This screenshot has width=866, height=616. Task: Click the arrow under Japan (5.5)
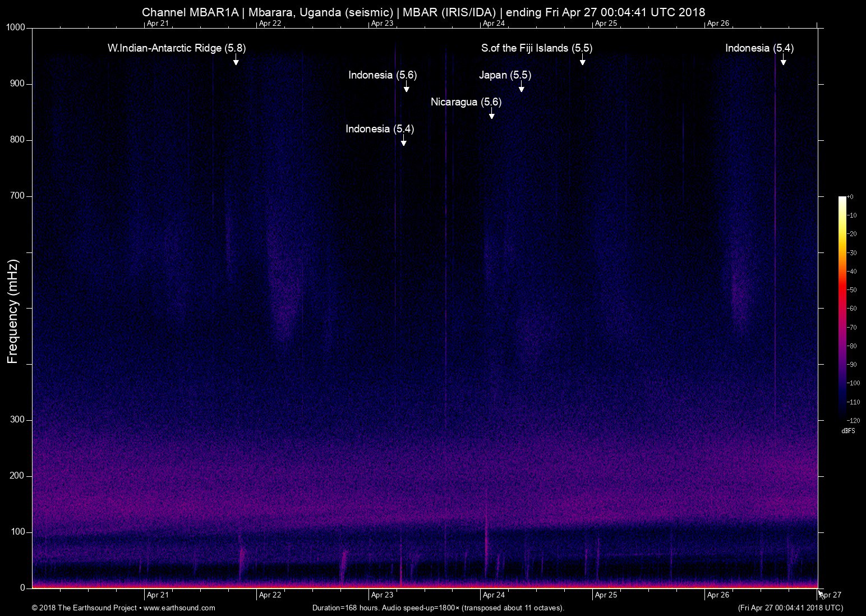click(521, 86)
